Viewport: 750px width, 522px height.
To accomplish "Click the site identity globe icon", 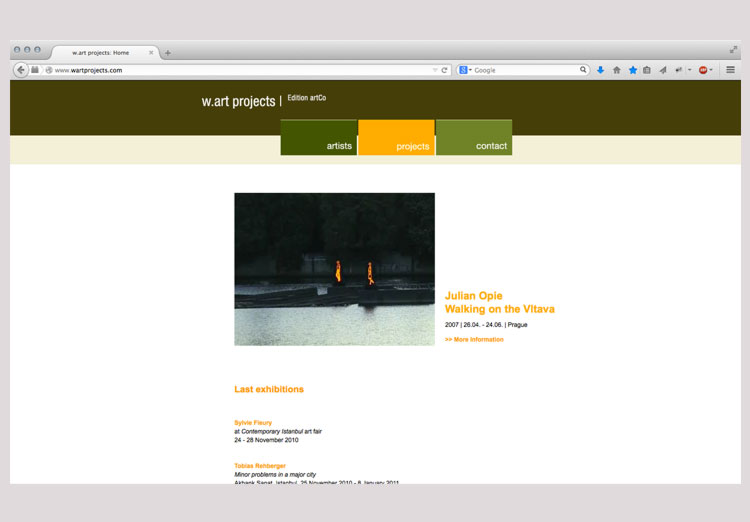I will pos(49,70).
